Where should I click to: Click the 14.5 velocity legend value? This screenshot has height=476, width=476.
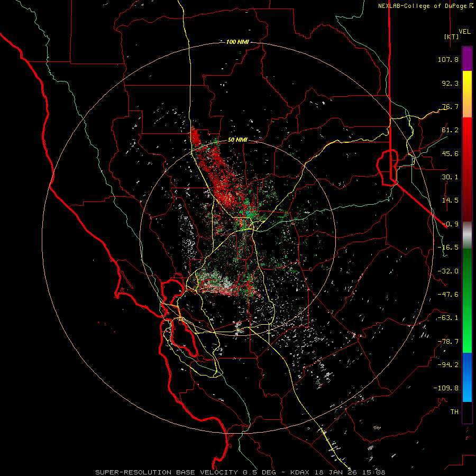[450, 200]
